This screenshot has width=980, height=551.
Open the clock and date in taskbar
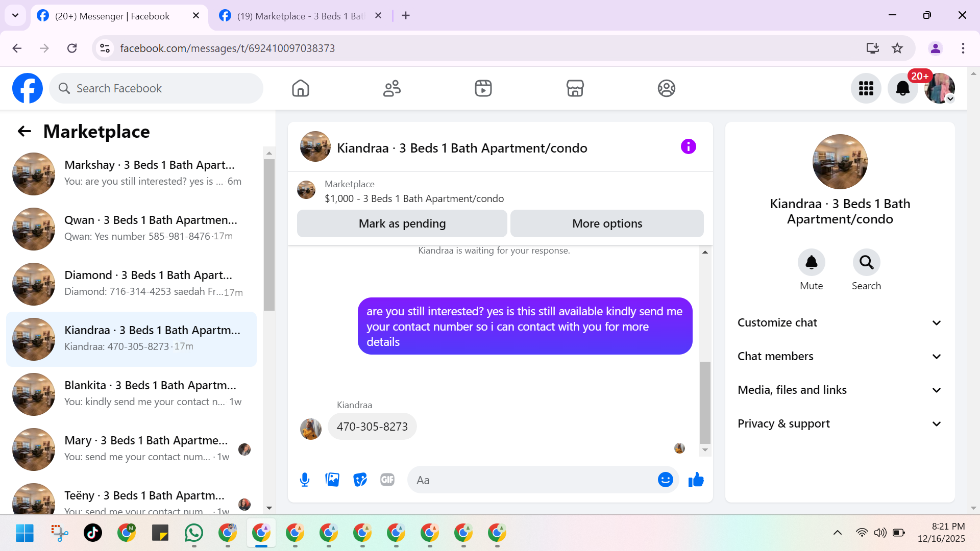[941, 533]
